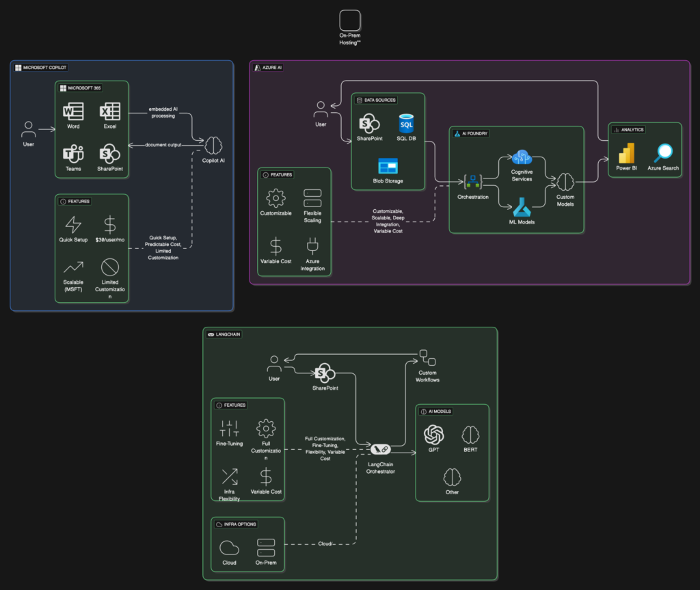
Task: Select the GPT logo icon
Action: coord(434,435)
